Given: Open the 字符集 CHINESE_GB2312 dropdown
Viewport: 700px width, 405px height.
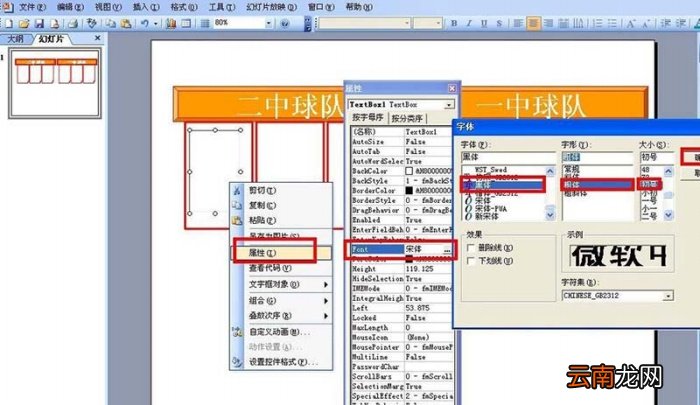Looking at the screenshot, I should point(668,296).
